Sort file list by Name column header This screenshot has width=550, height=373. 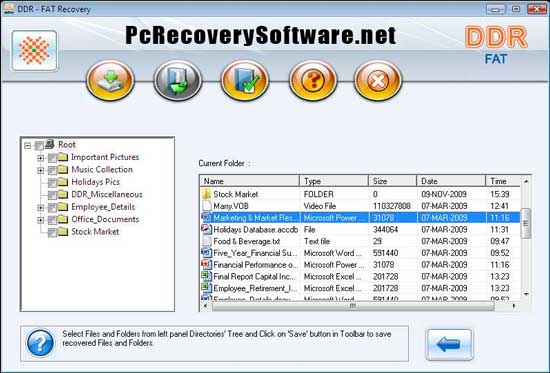[249, 181]
